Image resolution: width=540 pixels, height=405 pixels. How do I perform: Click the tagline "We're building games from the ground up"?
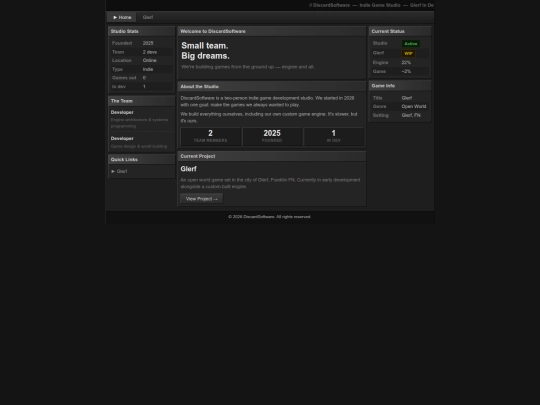pyautogui.click(x=248, y=67)
